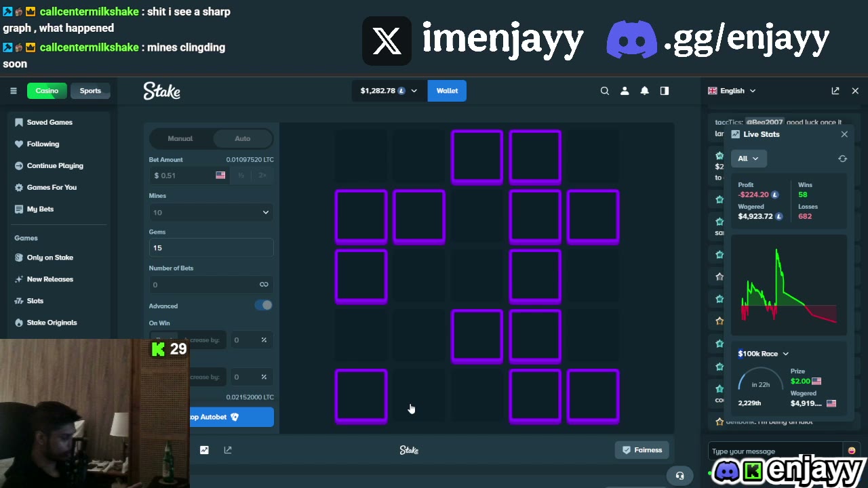Screen dimensions: 868x488
Task: Switch to Manual betting mode
Action: (x=180, y=139)
